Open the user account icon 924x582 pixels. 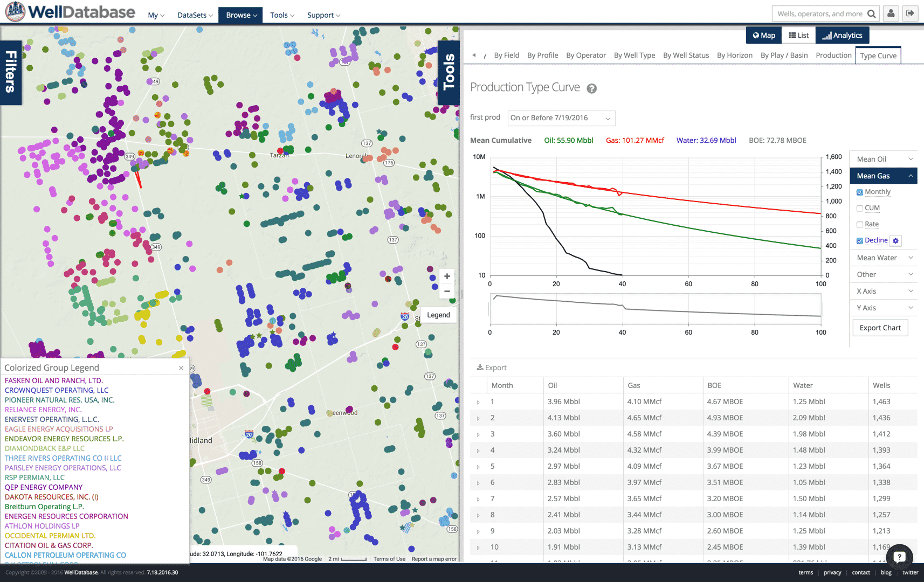(891, 13)
